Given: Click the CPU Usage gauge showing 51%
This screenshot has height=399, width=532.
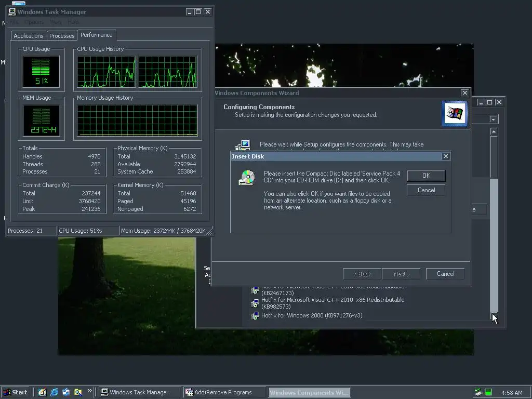Looking at the screenshot, I should pos(41,72).
